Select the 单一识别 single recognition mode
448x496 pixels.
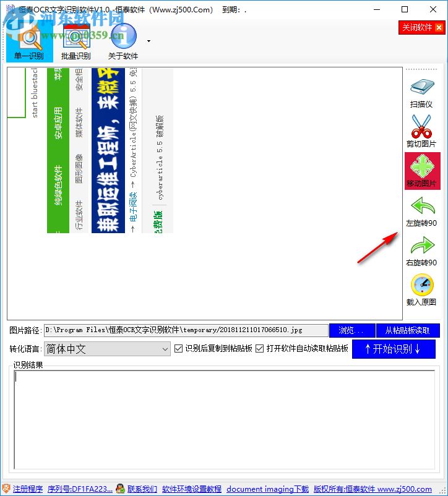coord(30,42)
